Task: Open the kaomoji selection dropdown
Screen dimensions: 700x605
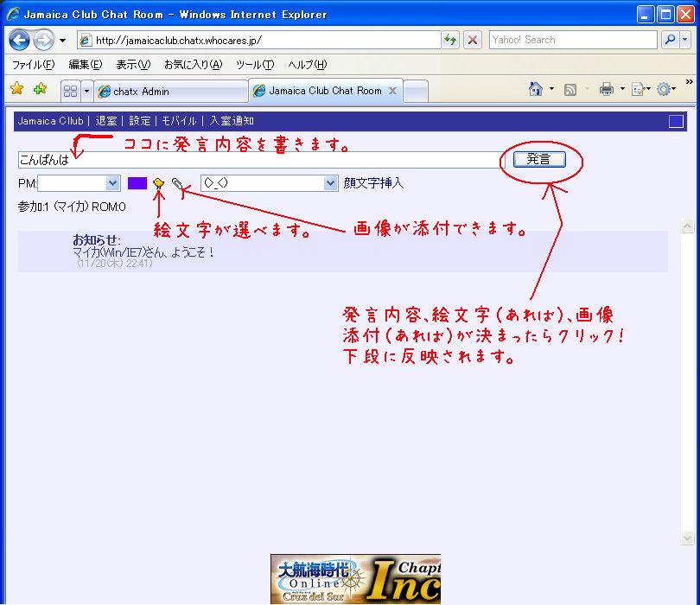Action: point(269,183)
